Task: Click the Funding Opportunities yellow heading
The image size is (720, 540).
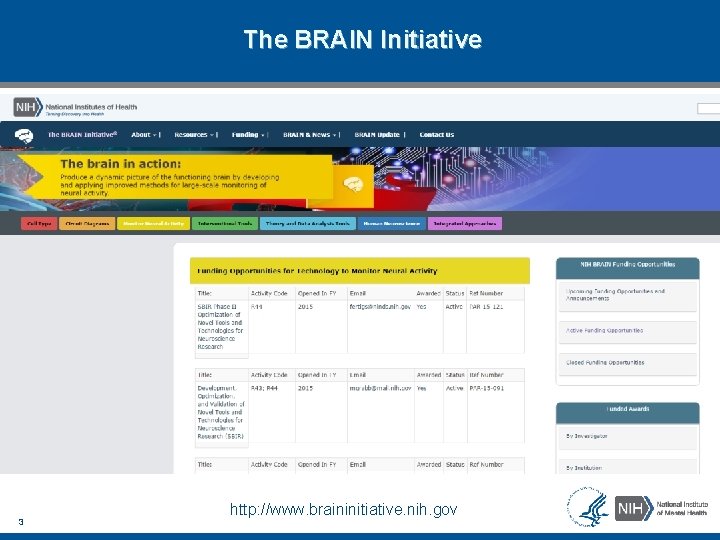Action: tap(360, 271)
